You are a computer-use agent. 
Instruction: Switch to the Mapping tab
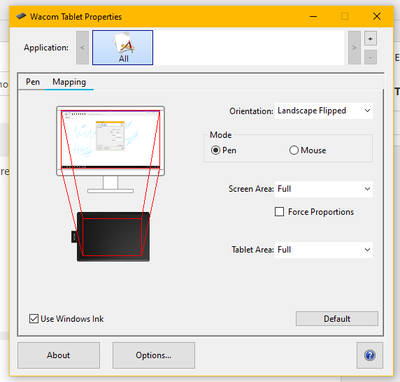coord(69,82)
